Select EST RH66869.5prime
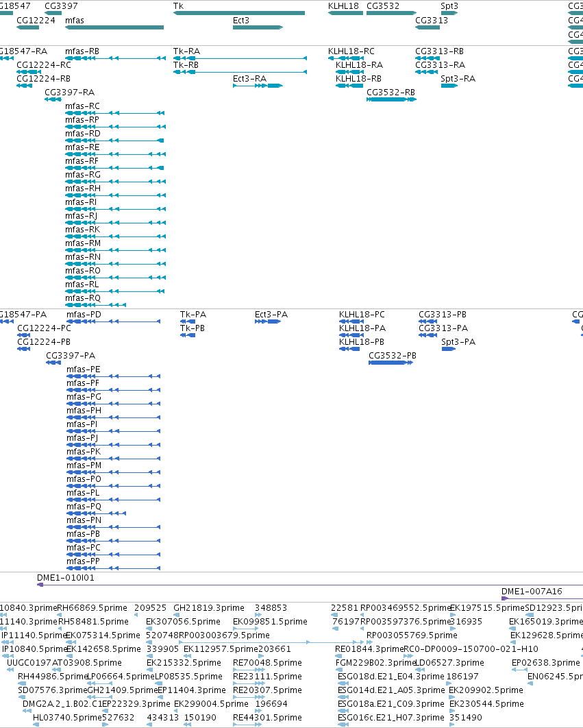The height and width of the screenshot is (728, 583). (92, 608)
